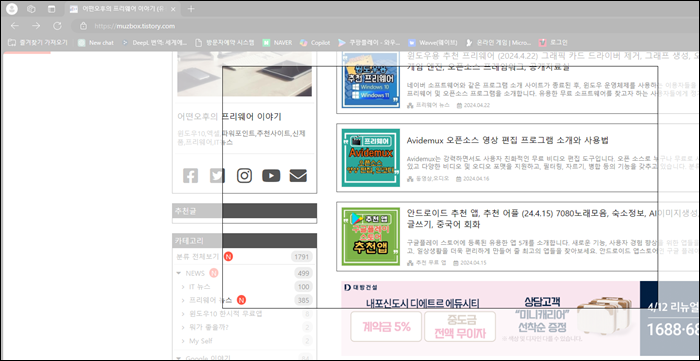The image size is (700, 361).
Task: Open 분류 전체보기 in the category list
Action: (198, 257)
